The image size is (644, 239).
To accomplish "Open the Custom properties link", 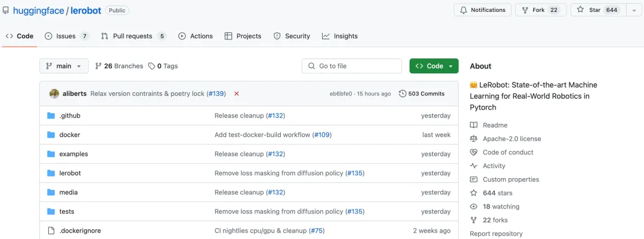I will (x=511, y=179).
